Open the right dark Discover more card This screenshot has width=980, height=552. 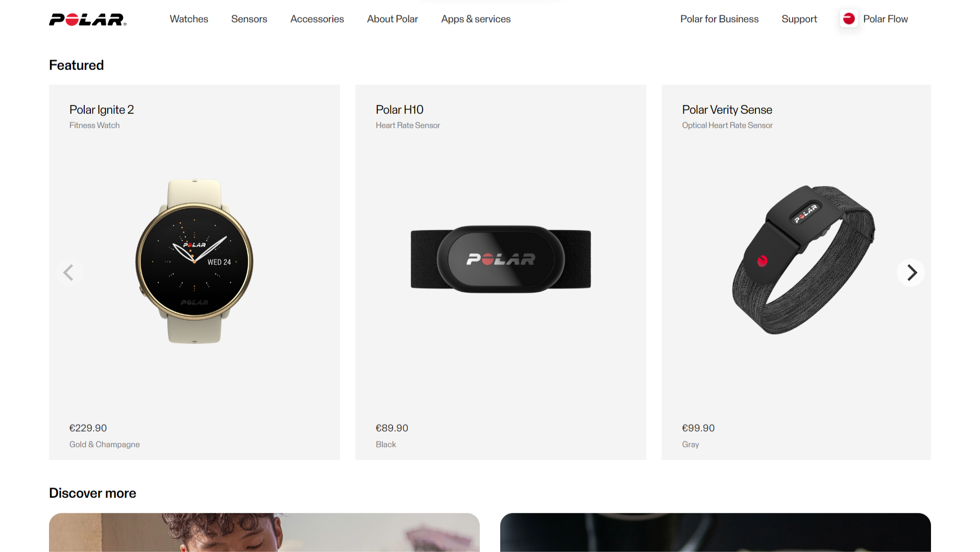[x=716, y=533]
